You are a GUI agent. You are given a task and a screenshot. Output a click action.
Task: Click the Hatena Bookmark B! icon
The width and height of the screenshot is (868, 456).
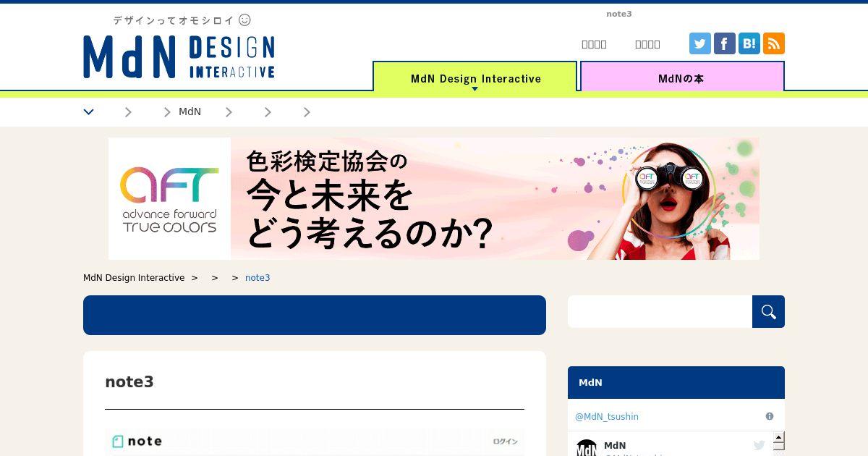click(x=749, y=43)
